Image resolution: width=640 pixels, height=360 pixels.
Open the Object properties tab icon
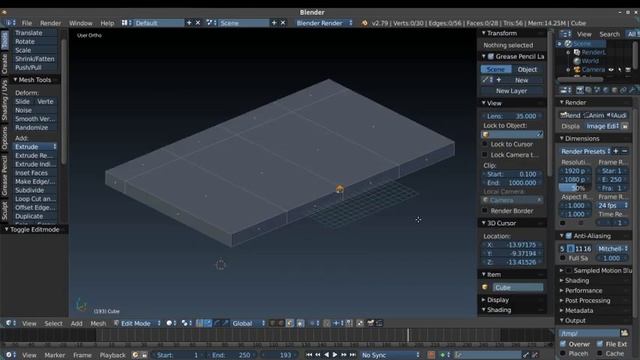pos(614,90)
